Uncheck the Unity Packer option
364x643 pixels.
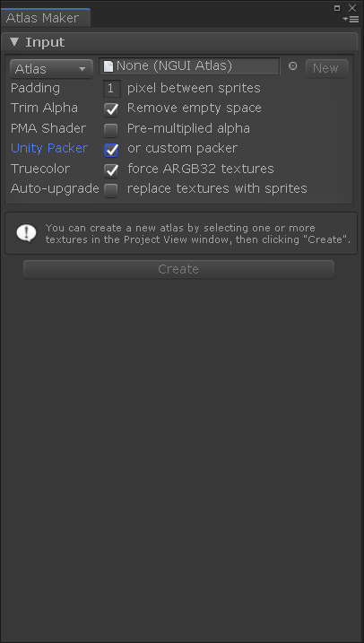click(x=111, y=150)
